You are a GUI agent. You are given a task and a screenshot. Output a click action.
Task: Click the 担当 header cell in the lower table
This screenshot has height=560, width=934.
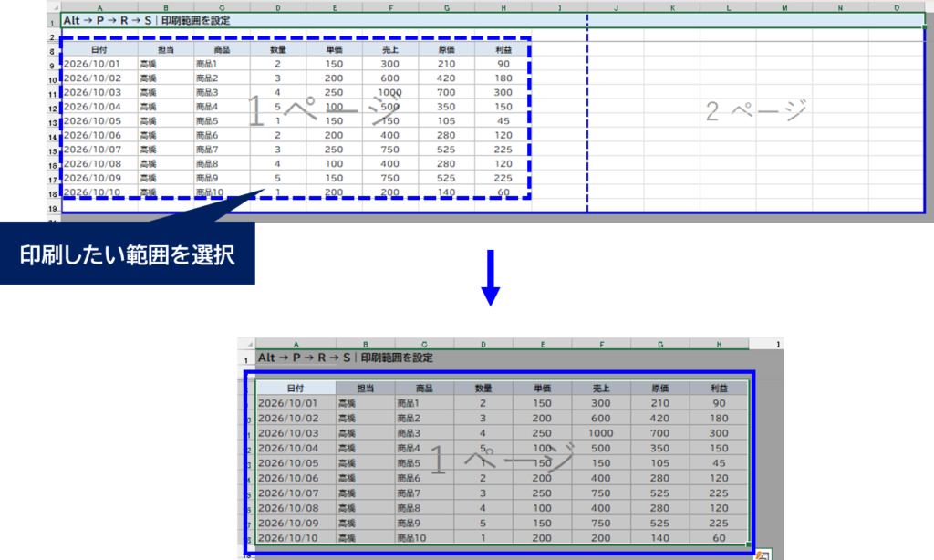365,388
